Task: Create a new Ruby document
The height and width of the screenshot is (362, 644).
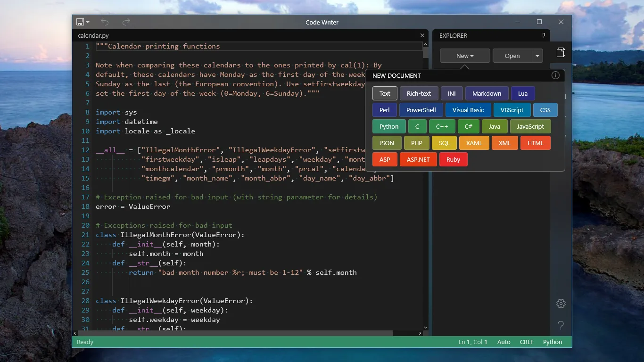Action: 453,159
